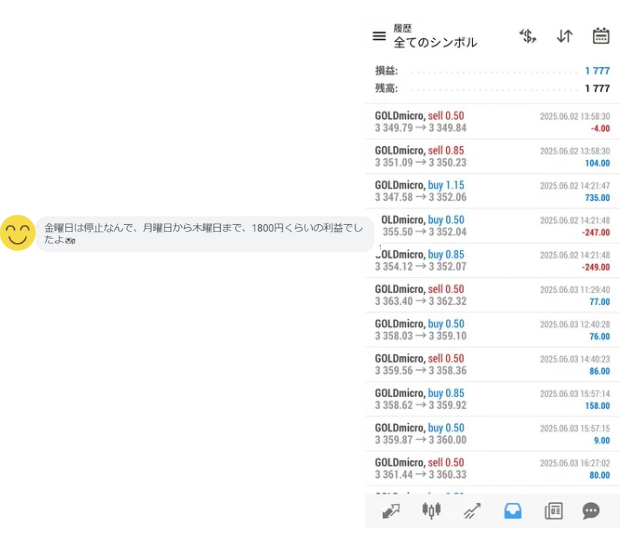This screenshot has height=542, width=627.
Task: Tap the sort arrows icon
Action: [565, 36]
